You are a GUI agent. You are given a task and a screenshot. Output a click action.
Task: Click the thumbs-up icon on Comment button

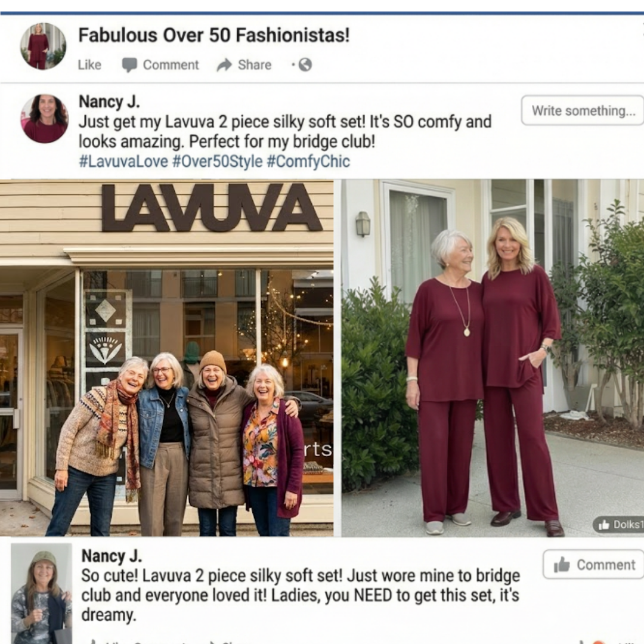click(562, 565)
